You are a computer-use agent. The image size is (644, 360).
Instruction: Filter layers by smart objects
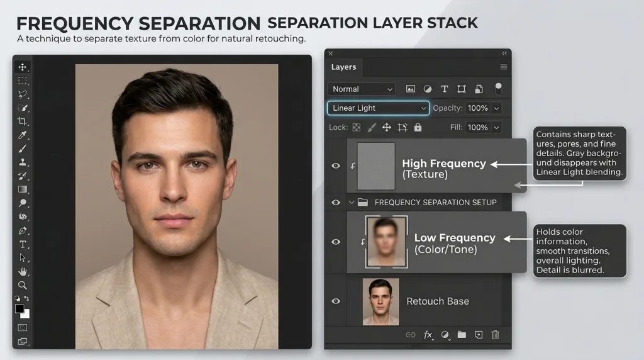click(x=479, y=89)
